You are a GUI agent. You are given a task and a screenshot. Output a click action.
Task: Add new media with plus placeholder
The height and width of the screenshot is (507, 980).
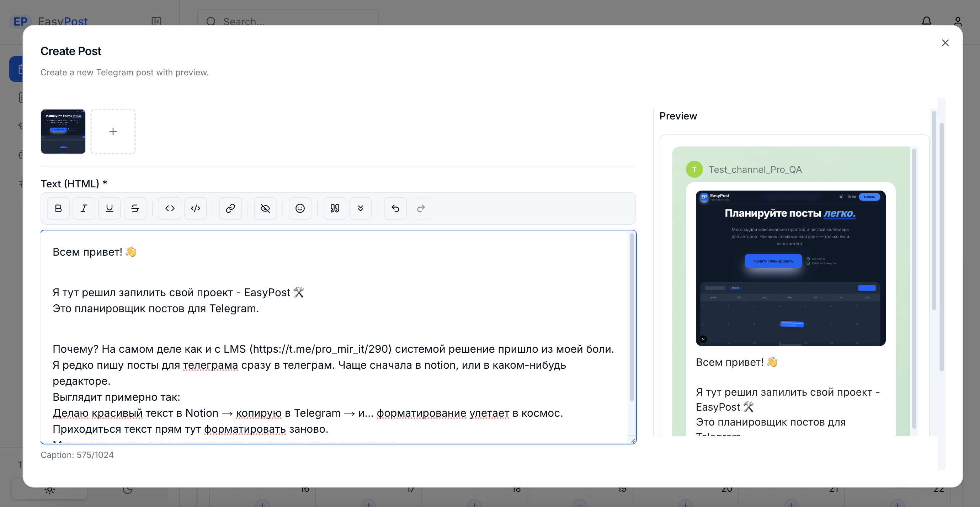[113, 132]
